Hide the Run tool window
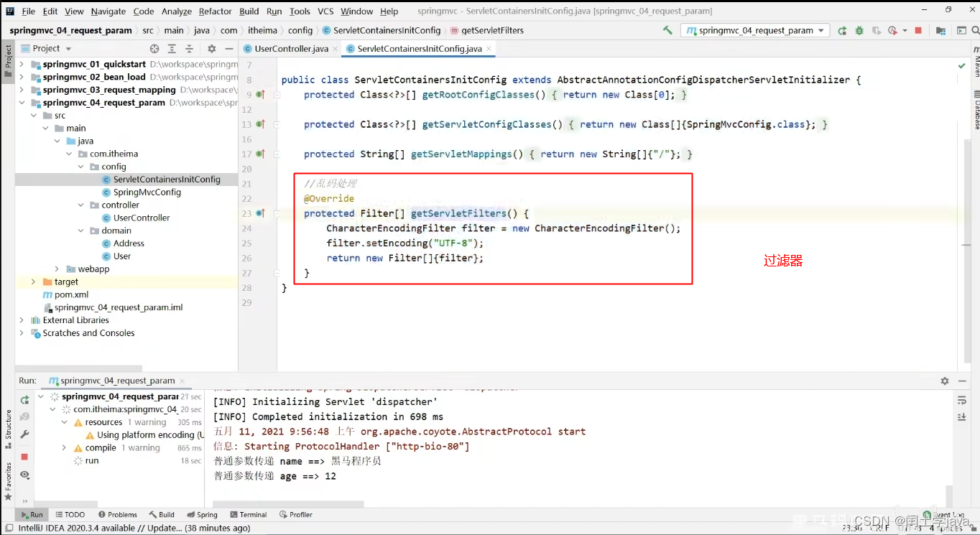This screenshot has height=535, width=980. coord(963,381)
